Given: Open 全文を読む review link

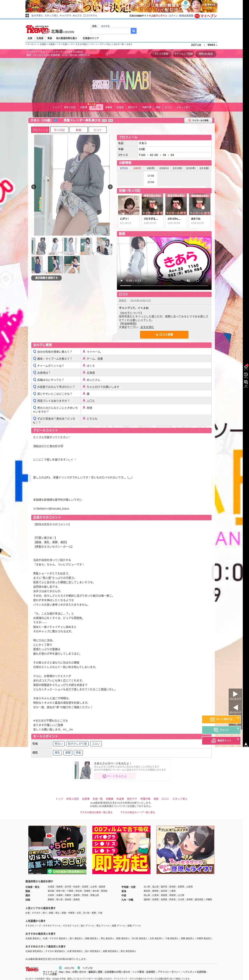Looking at the screenshot, I should click(147, 327).
